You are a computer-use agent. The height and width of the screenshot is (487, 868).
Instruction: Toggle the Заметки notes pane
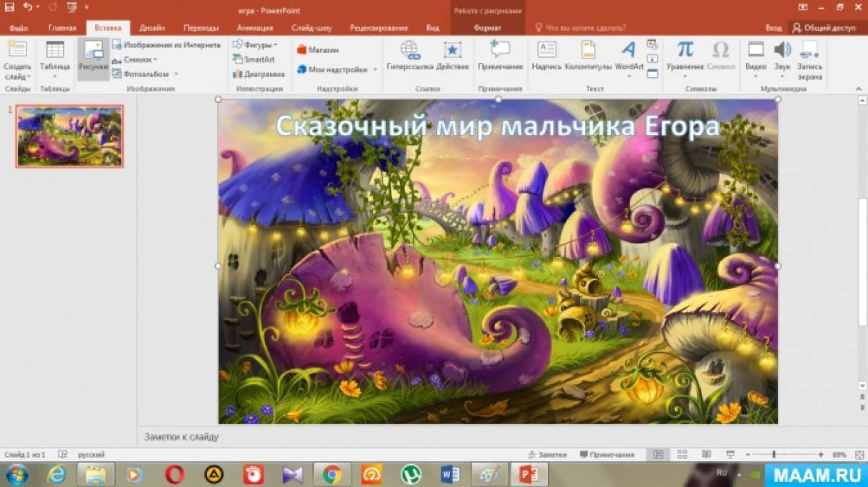pos(548,454)
